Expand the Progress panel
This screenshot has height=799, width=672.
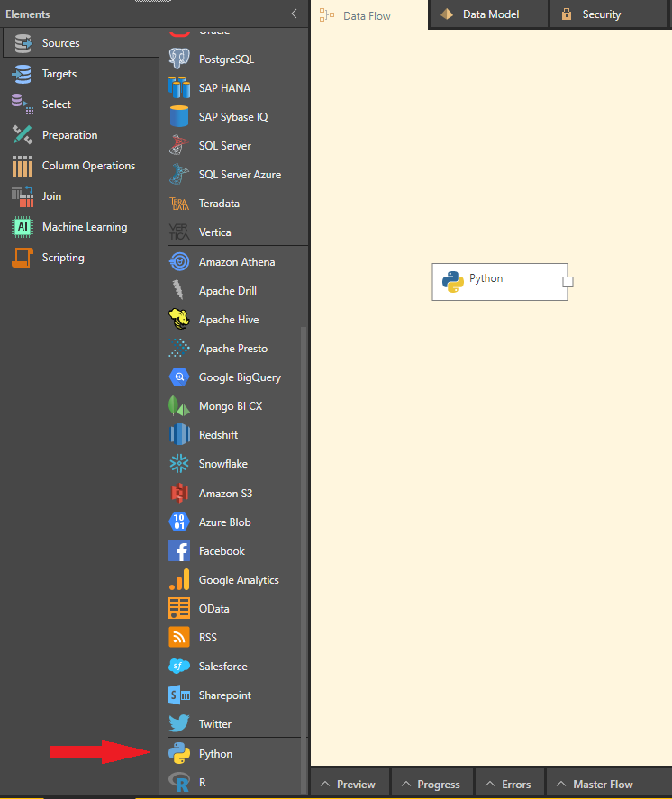[x=431, y=785]
